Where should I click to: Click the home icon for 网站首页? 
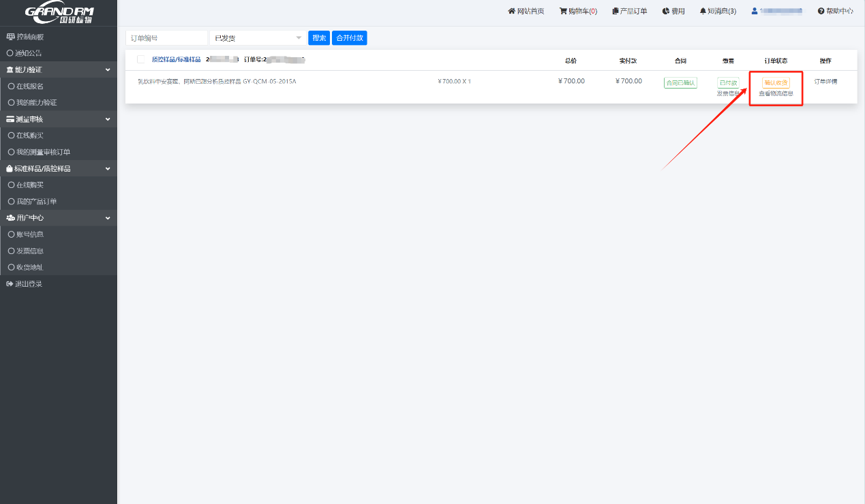(512, 12)
